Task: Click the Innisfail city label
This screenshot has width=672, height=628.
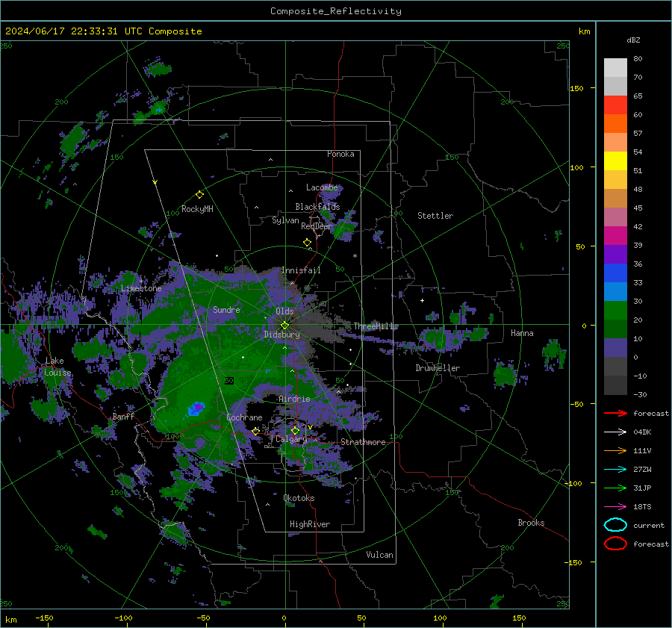Action: [x=301, y=270]
